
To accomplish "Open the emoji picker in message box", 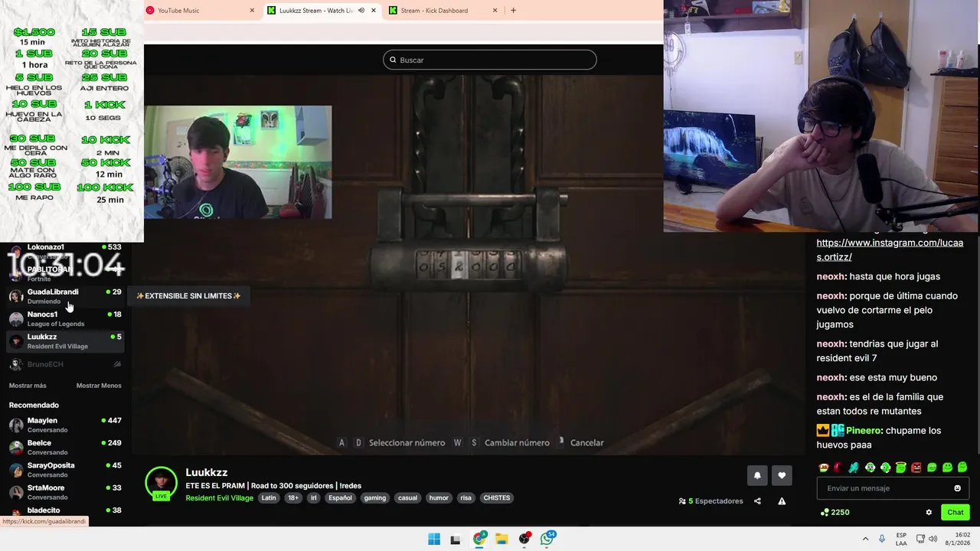I will click(957, 488).
